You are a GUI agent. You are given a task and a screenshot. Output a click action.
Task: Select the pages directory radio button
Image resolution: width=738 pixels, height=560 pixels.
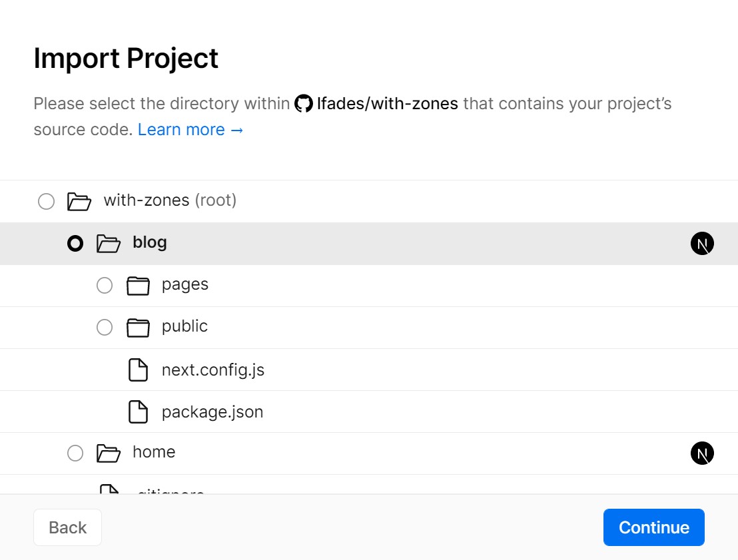105,286
